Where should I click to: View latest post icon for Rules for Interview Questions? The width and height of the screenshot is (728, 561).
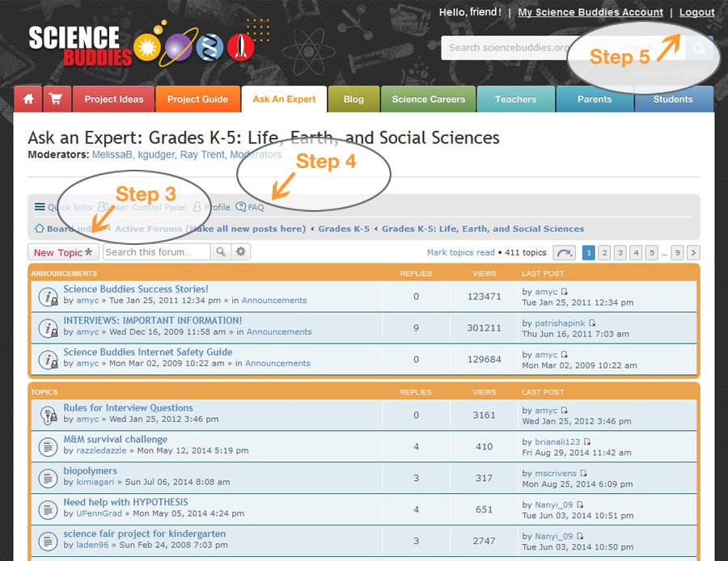point(564,410)
